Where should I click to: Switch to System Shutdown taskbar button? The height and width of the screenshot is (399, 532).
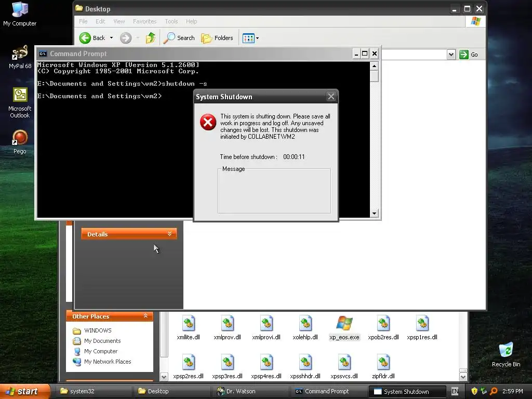(408, 392)
